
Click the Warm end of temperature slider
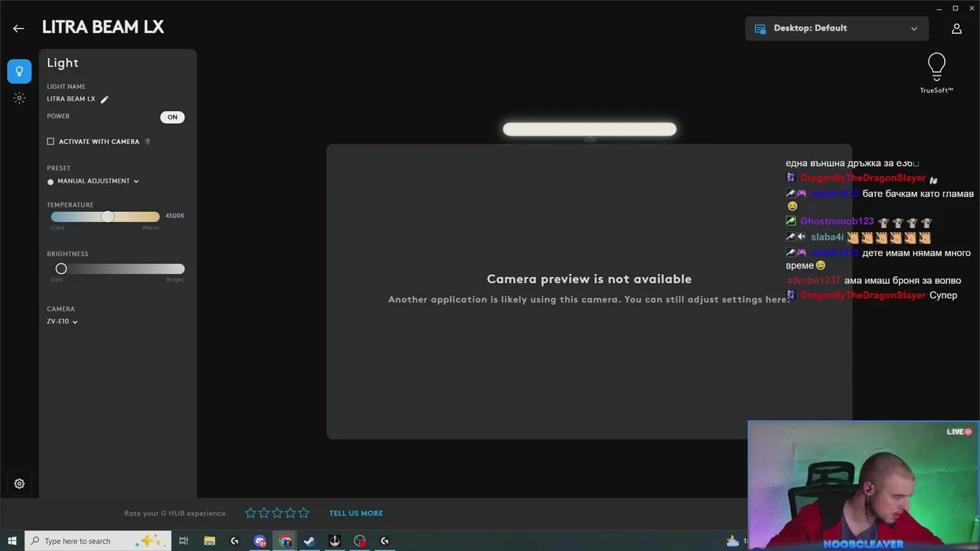coord(151,227)
